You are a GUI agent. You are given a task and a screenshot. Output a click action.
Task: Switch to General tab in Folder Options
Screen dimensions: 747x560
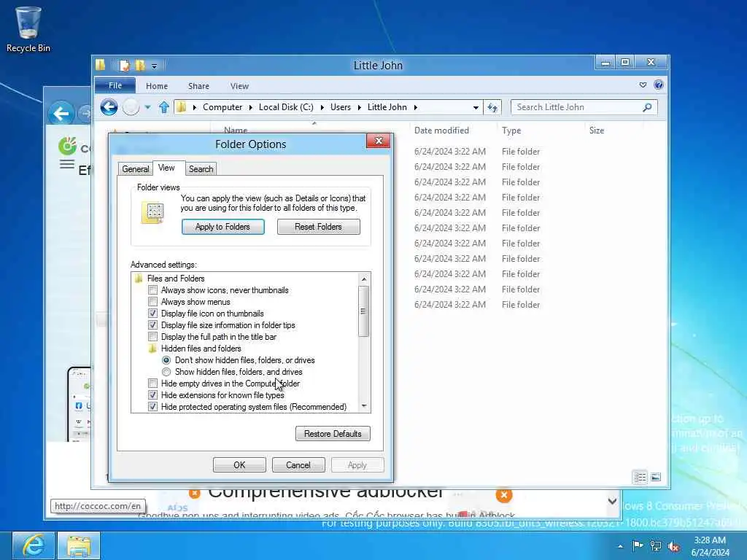click(x=135, y=169)
